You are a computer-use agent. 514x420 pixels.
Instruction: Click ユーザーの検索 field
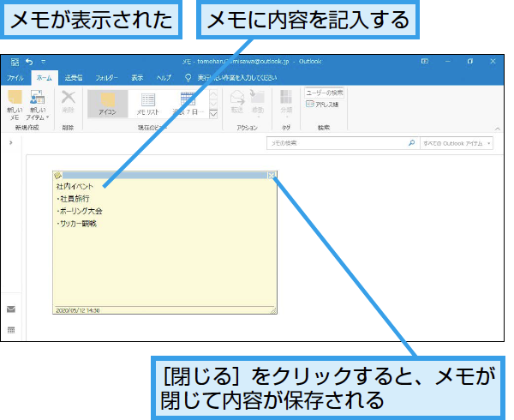pyautogui.click(x=324, y=93)
